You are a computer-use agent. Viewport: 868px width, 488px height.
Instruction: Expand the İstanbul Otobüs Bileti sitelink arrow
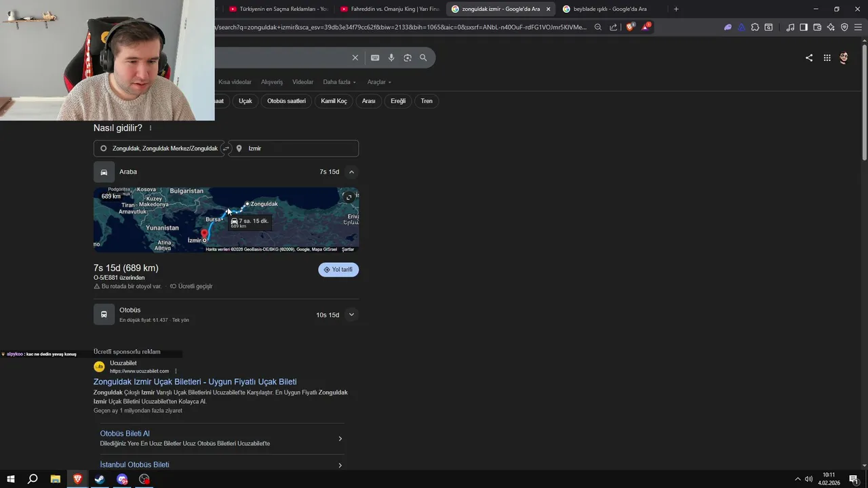(340, 465)
